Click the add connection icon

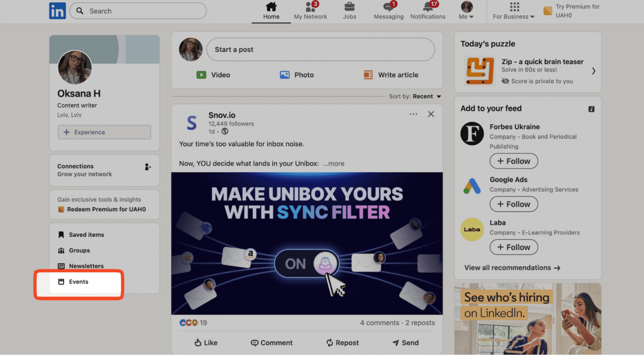(x=148, y=167)
